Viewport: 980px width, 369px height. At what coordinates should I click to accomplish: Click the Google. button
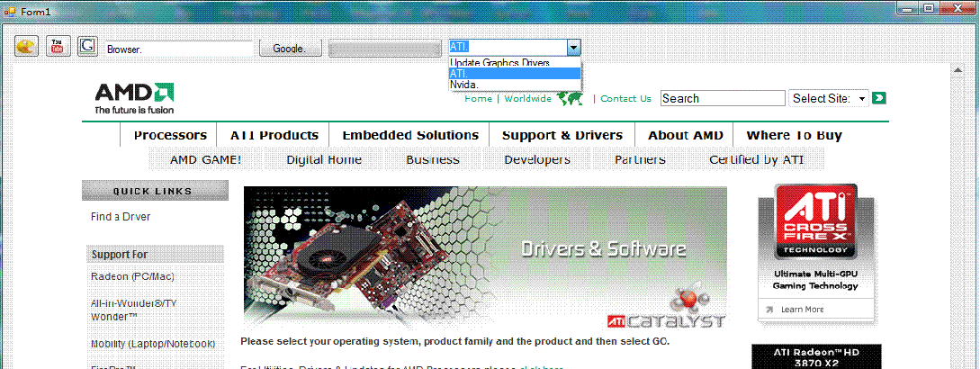[290, 49]
